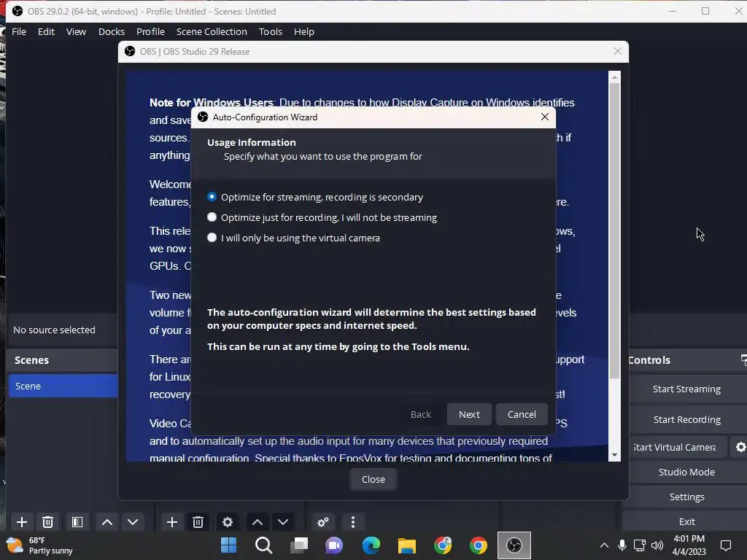Open Settings from Controls dock
This screenshot has width=747, height=560.
click(686, 497)
